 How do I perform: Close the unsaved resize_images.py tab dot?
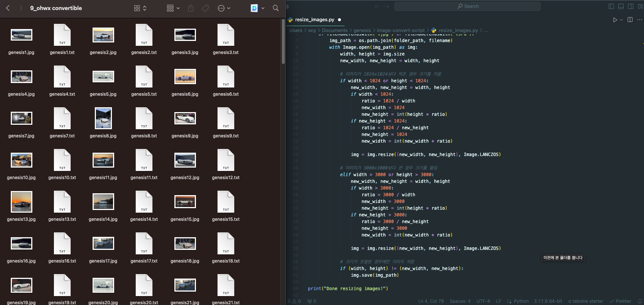[339, 20]
